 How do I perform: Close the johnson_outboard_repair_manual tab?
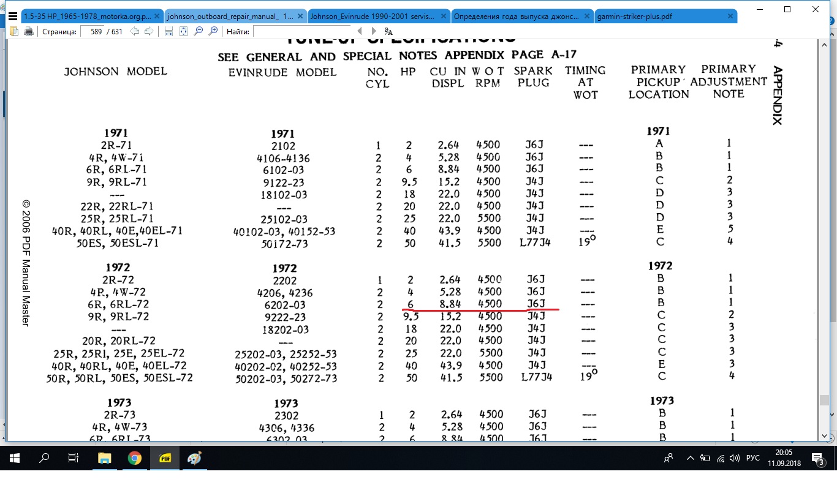(300, 17)
